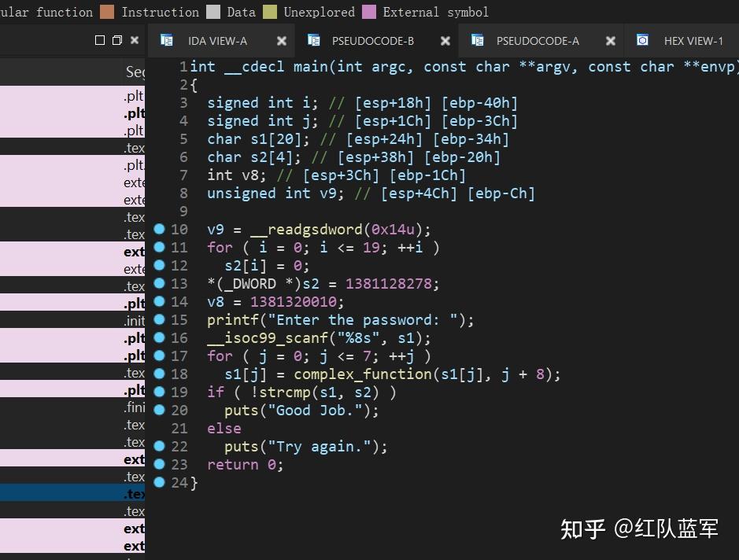Select the highlighted .tex row in list

[72, 493]
